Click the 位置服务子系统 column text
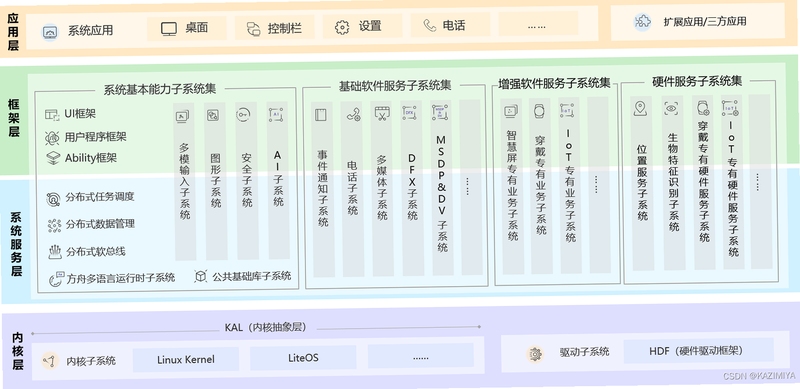 tap(642, 182)
